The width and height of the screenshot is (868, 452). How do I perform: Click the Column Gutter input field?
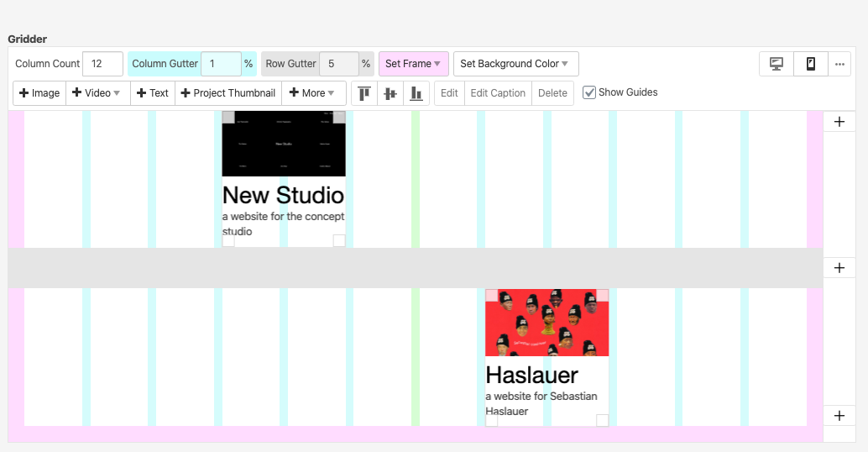[x=221, y=64]
